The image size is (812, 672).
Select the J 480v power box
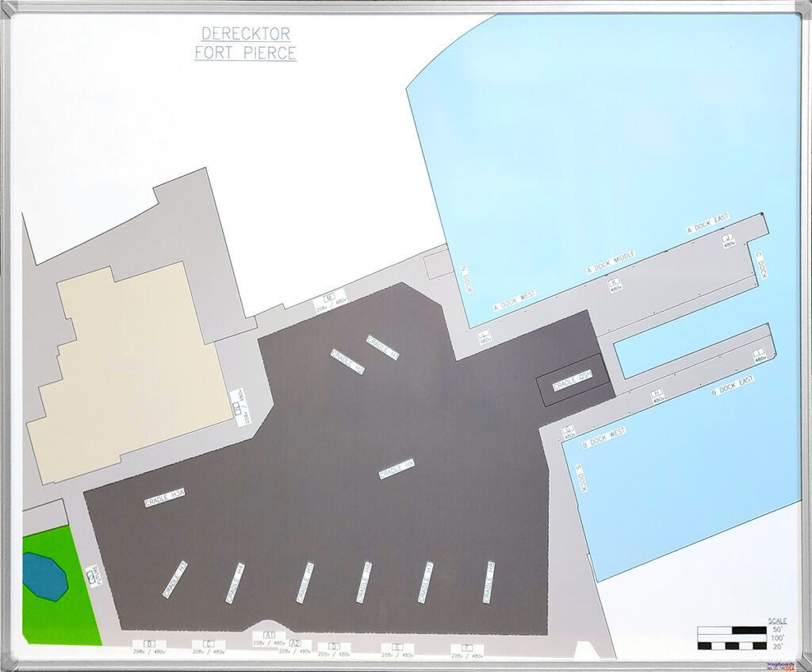(728, 240)
